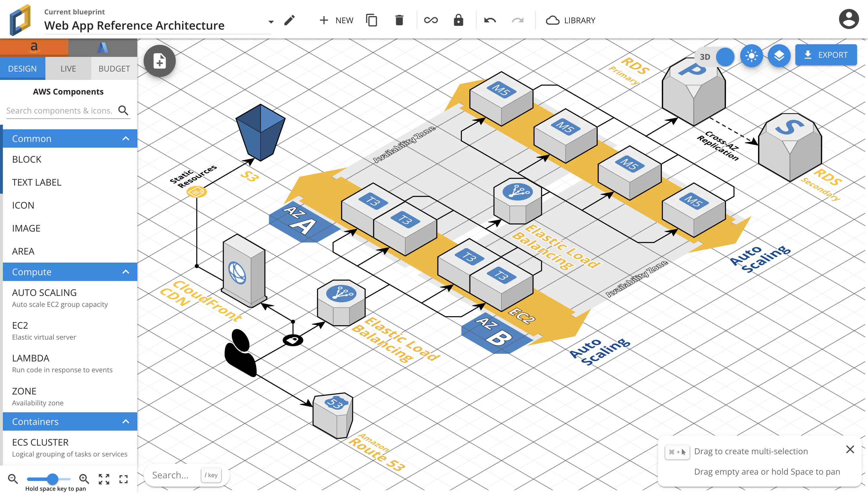868x493 pixels.
Task: Adjust the zoom level slider
Action: [52, 479]
